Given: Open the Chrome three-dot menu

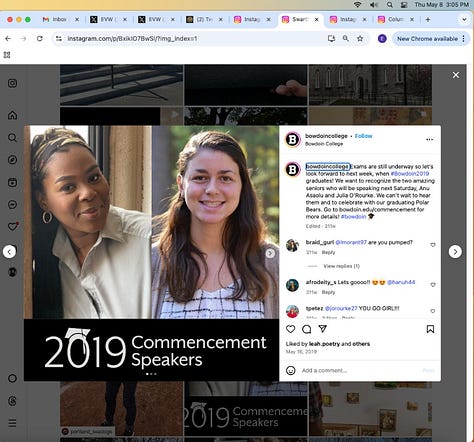Looking at the screenshot, I should point(463,39).
